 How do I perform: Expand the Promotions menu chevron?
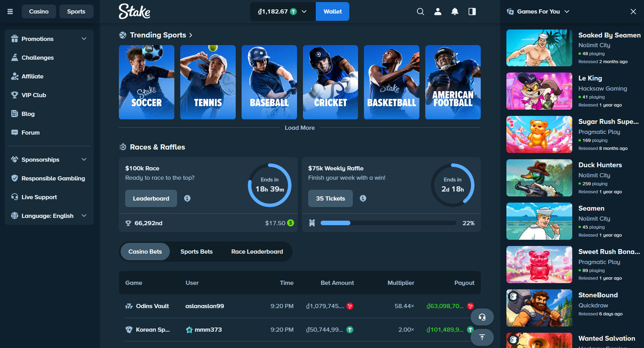point(84,39)
